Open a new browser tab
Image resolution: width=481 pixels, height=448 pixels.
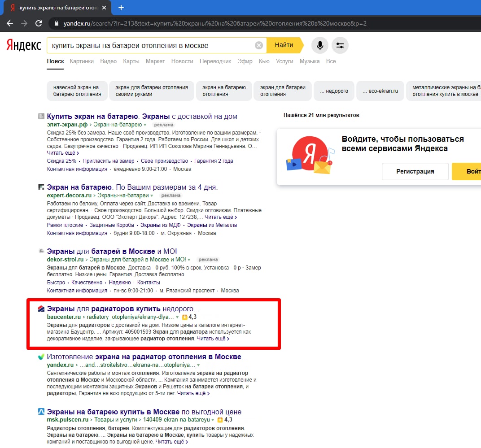tap(121, 8)
